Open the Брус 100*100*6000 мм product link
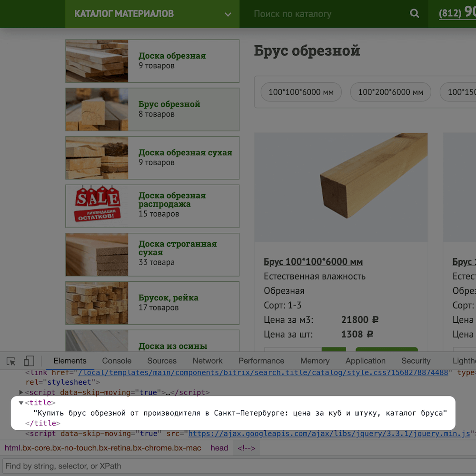476x476 pixels. (x=313, y=262)
